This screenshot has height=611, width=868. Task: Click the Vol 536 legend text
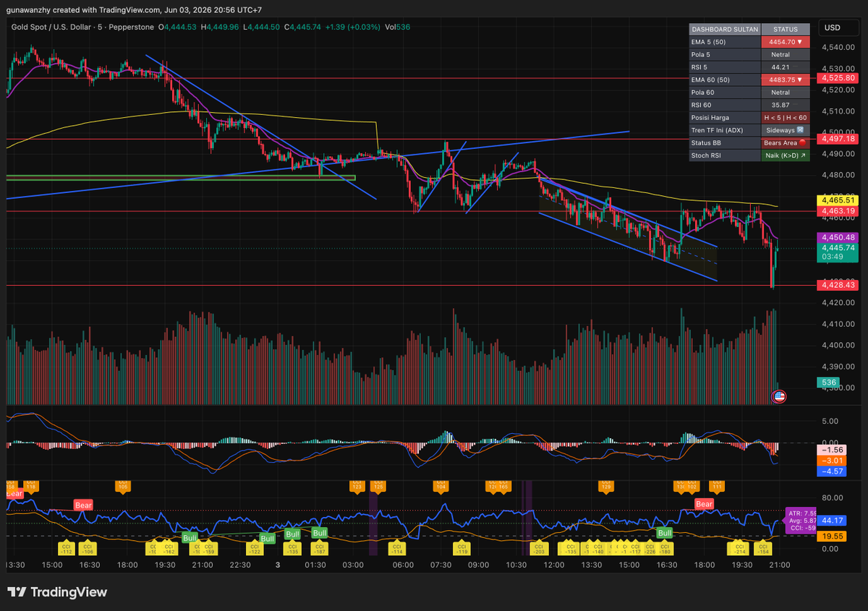tap(398, 27)
